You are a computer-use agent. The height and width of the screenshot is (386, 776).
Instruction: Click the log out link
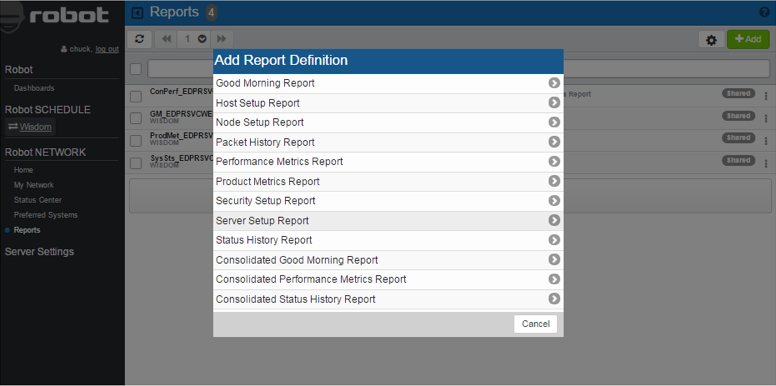click(x=107, y=49)
